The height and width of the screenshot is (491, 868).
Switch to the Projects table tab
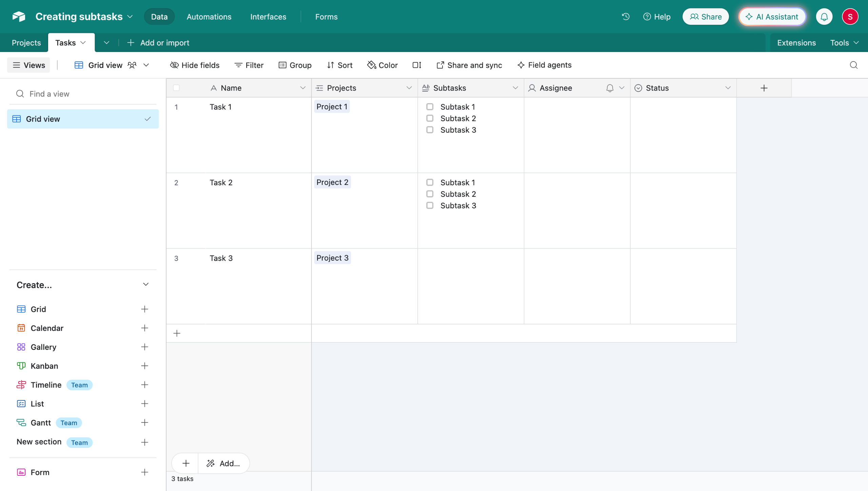click(x=26, y=43)
